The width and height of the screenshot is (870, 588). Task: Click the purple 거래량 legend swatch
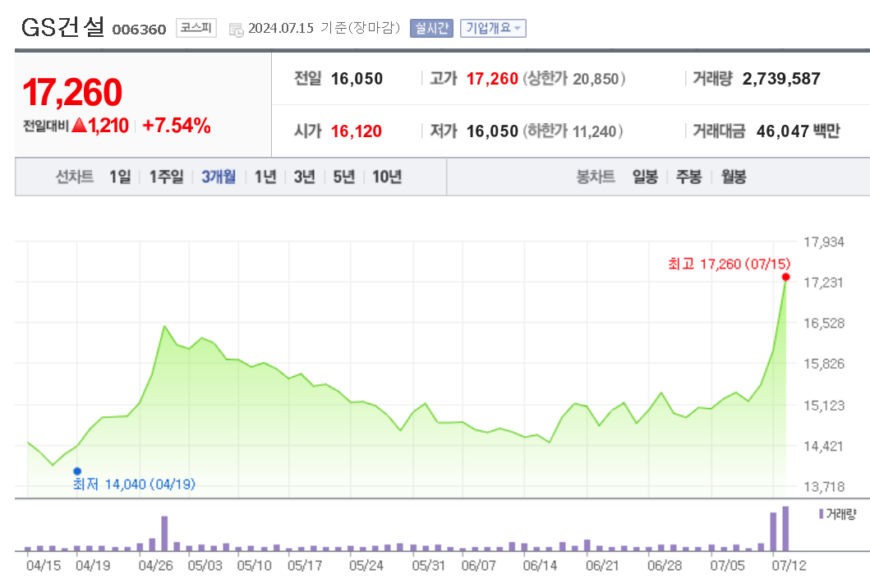pos(822,513)
